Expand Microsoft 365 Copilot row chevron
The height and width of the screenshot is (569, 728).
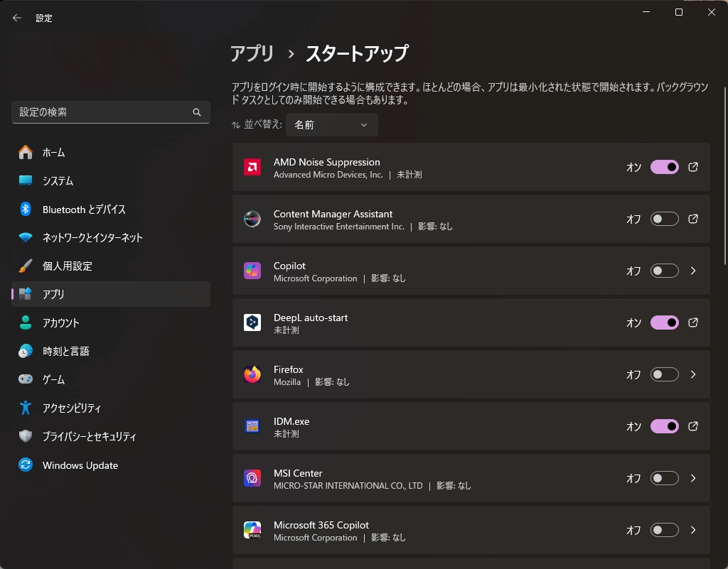pyautogui.click(x=693, y=530)
